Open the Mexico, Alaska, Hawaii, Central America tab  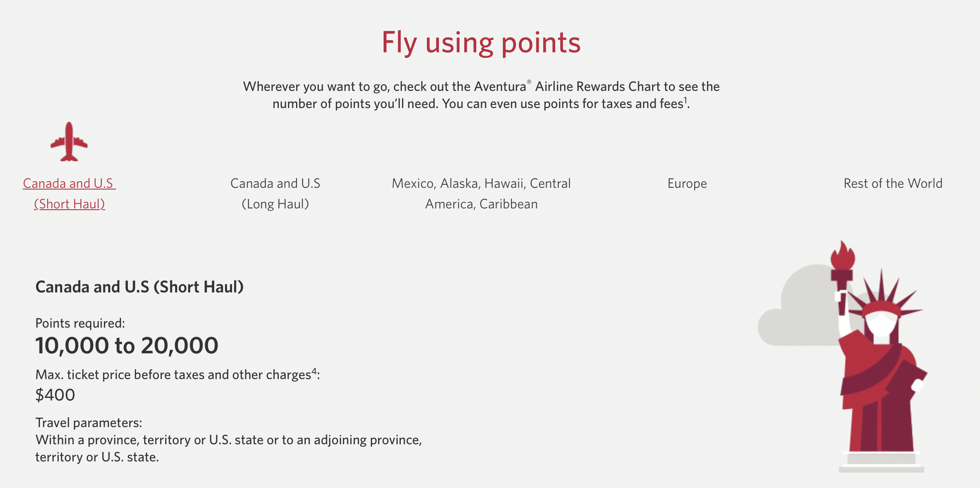tap(481, 193)
